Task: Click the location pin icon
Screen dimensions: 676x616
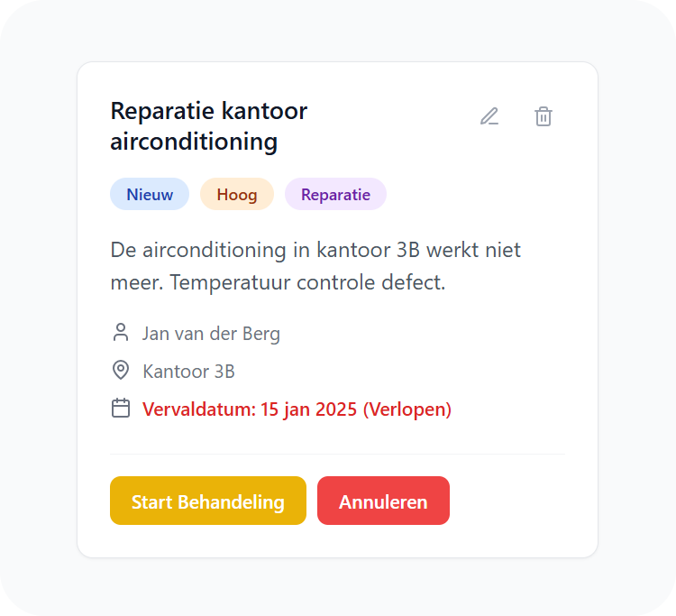Action: [121, 370]
